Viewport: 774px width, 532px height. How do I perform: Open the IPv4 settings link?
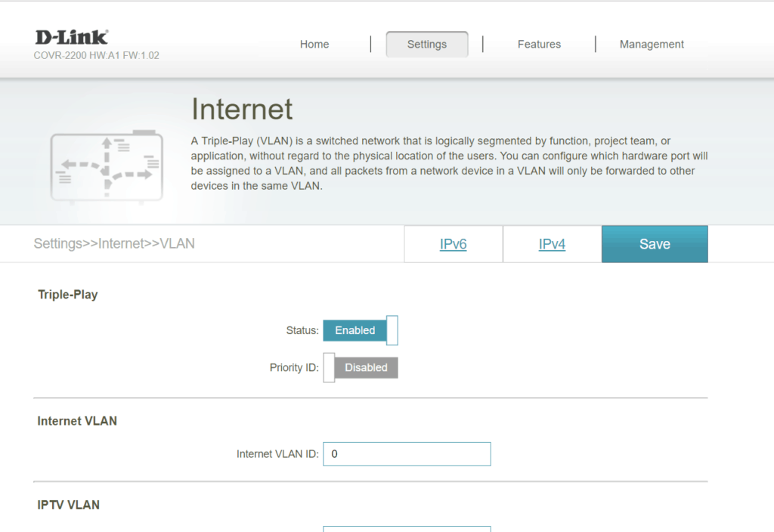(552, 244)
